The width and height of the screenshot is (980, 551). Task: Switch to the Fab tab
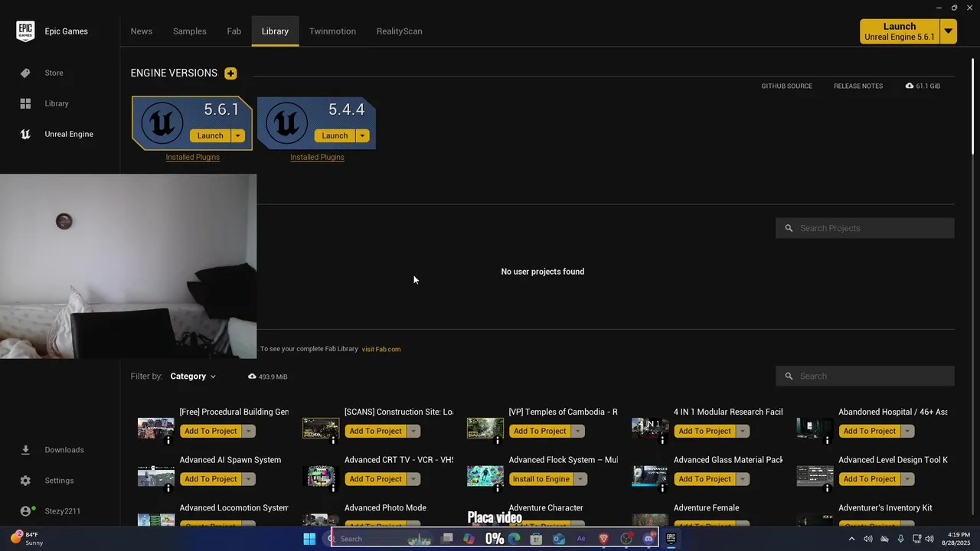click(x=234, y=31)
